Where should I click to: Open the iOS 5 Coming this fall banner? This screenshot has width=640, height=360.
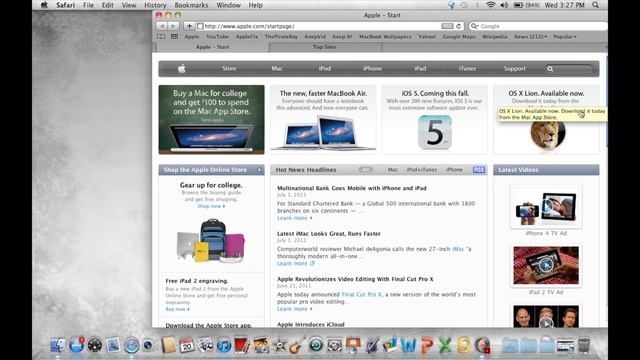click(x=435, y=120)
